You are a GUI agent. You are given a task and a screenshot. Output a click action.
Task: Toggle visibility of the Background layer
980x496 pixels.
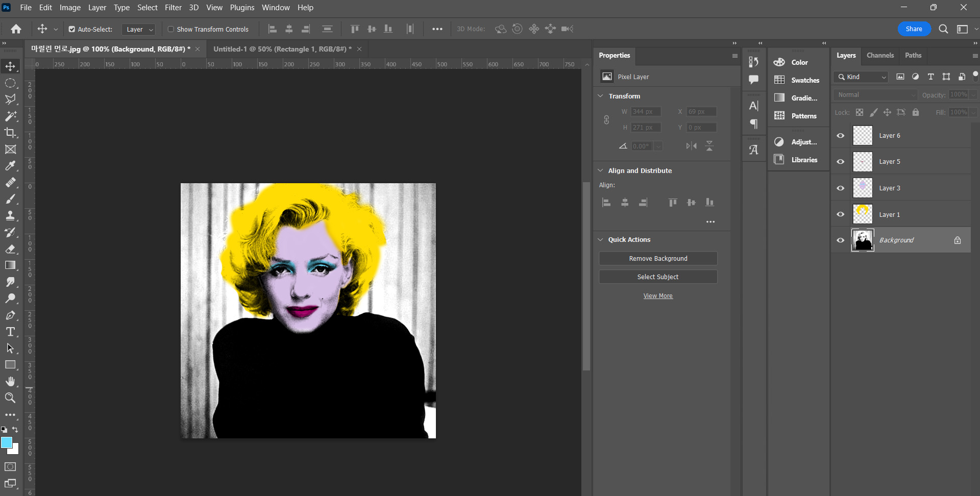point(840,240)
